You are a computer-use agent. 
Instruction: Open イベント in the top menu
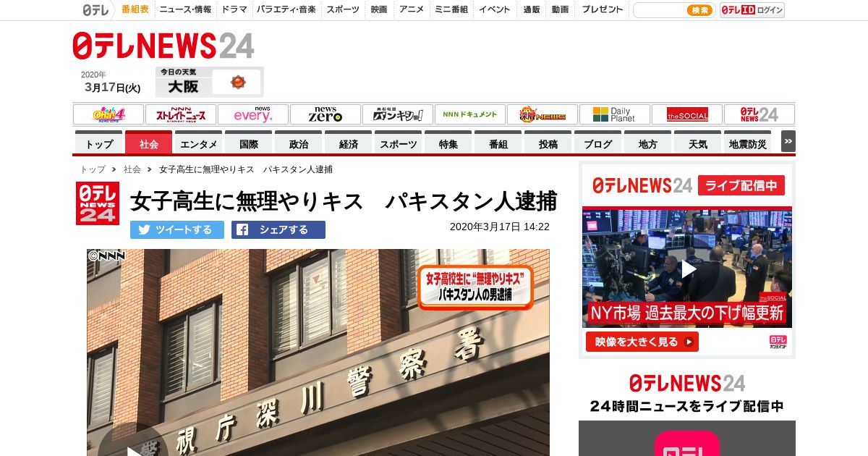click(x=495, y=9)
